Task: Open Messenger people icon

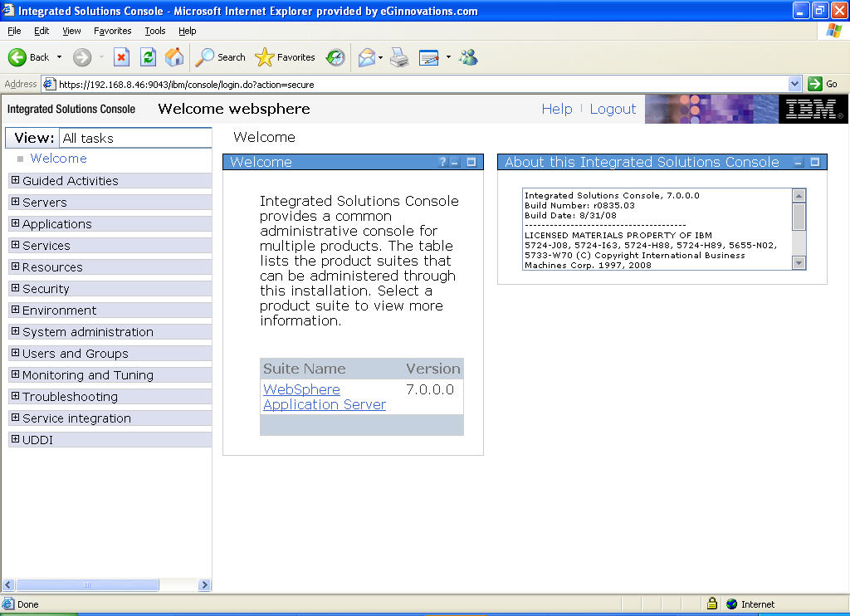Action: tap(468, 57)
